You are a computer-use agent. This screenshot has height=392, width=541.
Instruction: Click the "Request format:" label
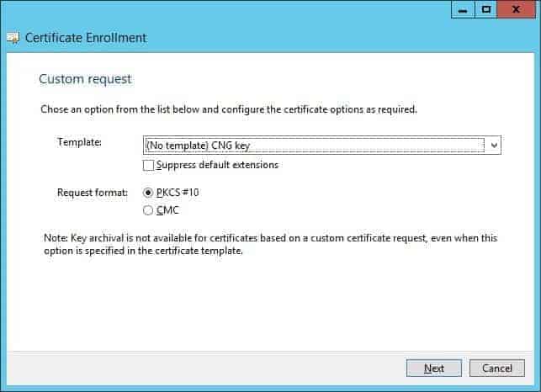(x=93, y=193)
